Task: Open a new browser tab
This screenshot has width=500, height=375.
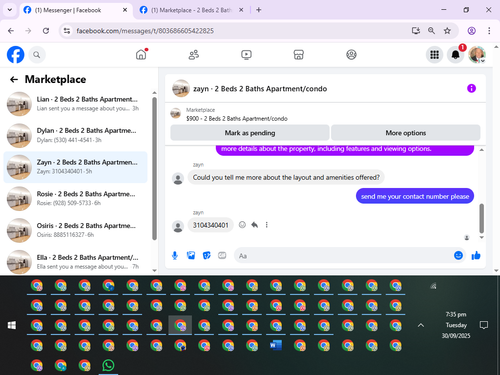Action: tap(258, 10)
